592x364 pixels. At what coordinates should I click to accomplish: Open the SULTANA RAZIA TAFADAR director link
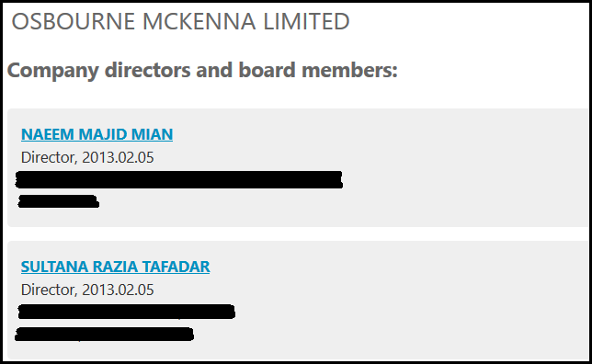pos(116,267)
